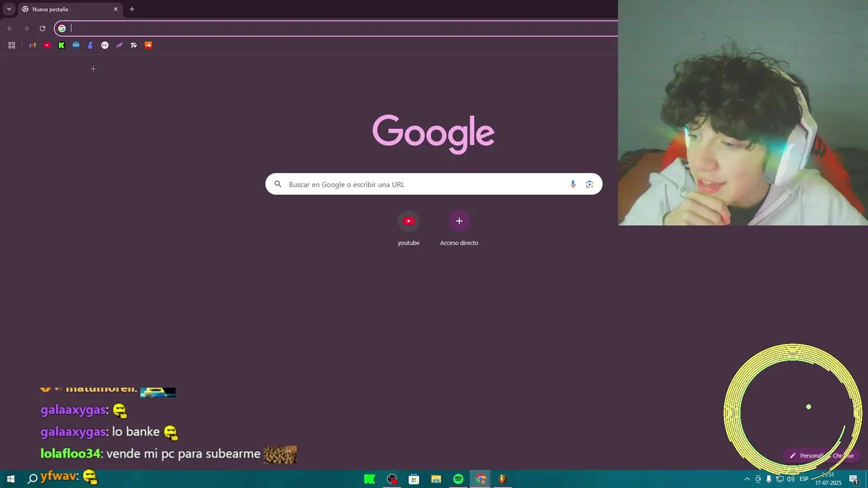
Task: Open Microsoft Store from taskbar
Action: click(414, 479)
